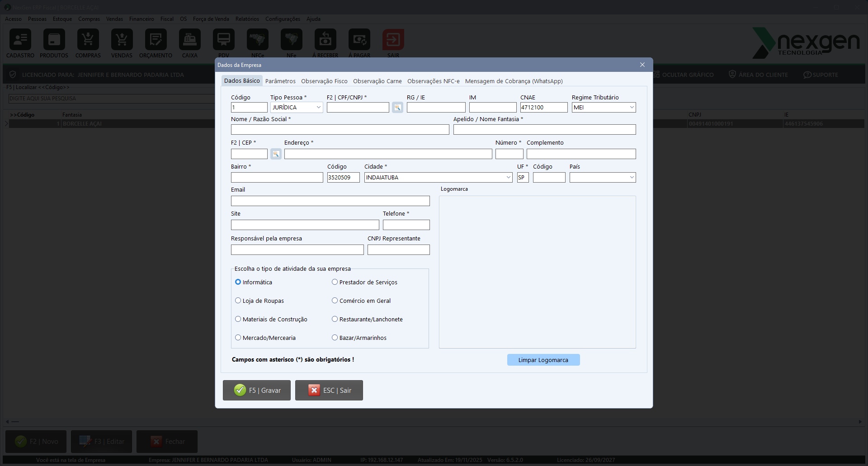The width and height of the screenshot is (868, 466).
Task: Expand the Regime Tributário dropdown
Action: coord(632,108)
